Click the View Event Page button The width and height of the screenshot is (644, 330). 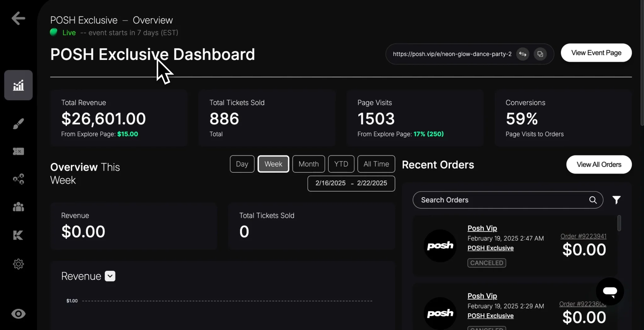pyautogui.click(x=596, y=52)
